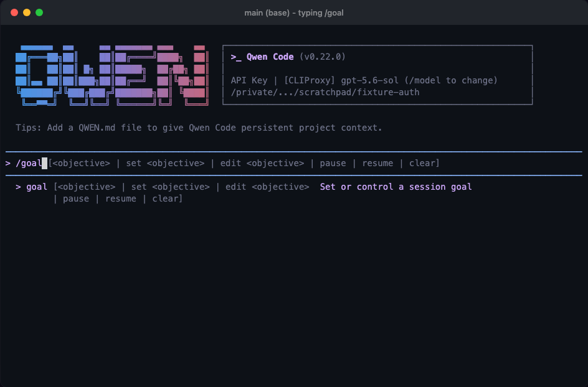
Task: Click the Qwen Code title text
Action: pyautogui.click(x=270, y=57)
